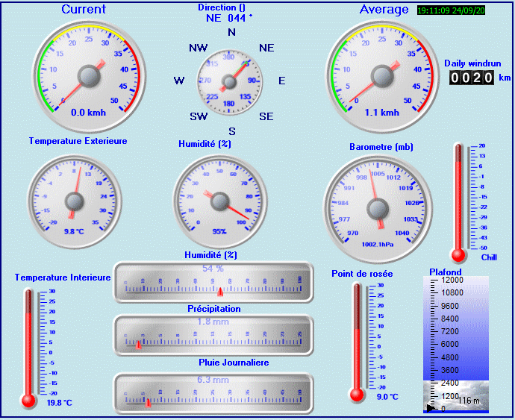Click the black arrow pointer on Plafond scale
Viewport: 515px width, 420px height.
pos(431,409)
